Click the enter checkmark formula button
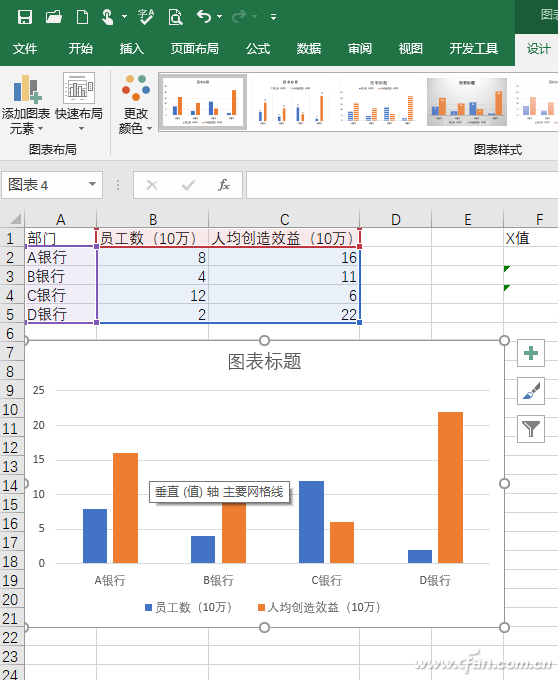 [188, 186]
